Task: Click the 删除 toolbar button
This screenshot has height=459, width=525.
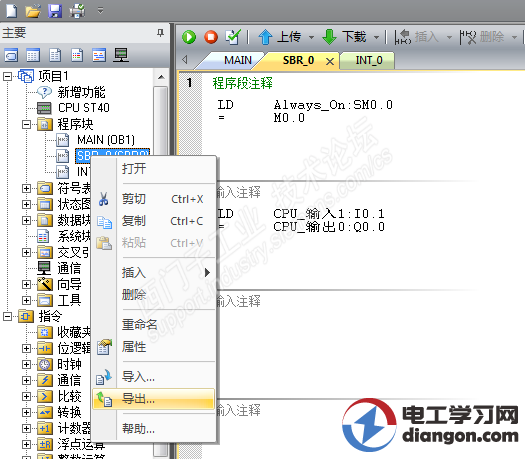Action: point(482,37)
